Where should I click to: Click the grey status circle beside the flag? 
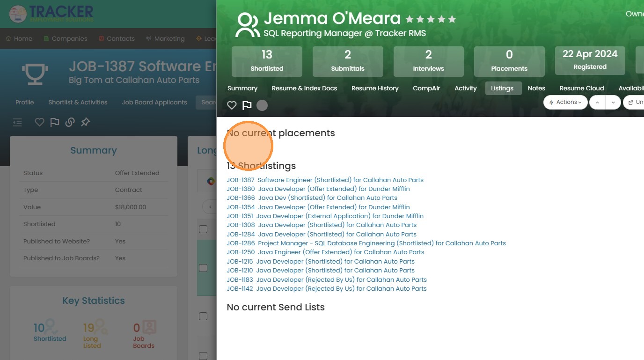point(262,105)
